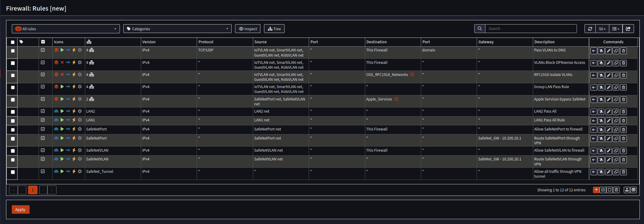
Task: Click the export icon next to columns dropdown
Action: pyautogui.click(x=628, y=29)
